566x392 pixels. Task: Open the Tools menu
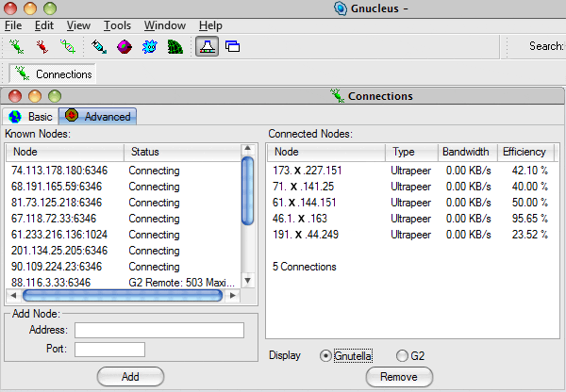tap(117, 25)
